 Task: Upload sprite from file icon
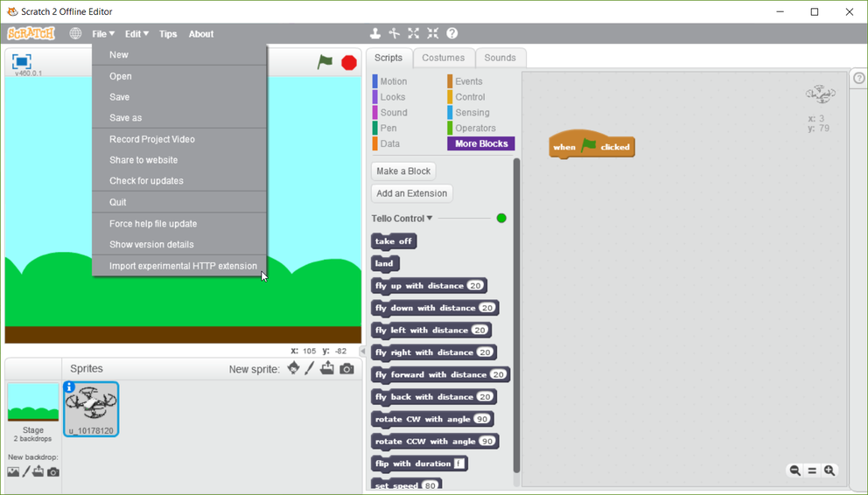(327, 368)
